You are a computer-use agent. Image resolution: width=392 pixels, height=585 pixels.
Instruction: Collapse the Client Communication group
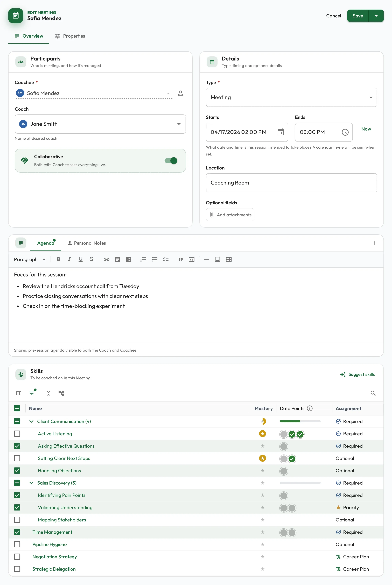pos(31,421)
